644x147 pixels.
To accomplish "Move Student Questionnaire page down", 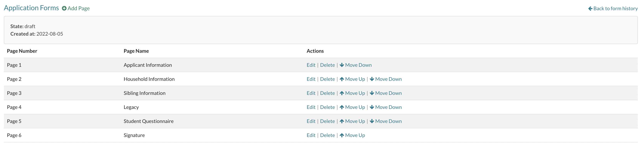I will (386, 121).
